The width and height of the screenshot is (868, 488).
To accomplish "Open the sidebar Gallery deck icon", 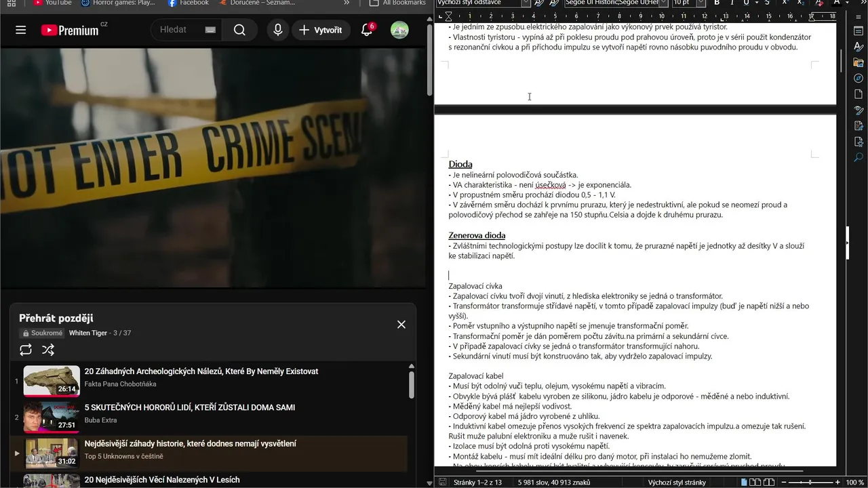I will (859, 62).
